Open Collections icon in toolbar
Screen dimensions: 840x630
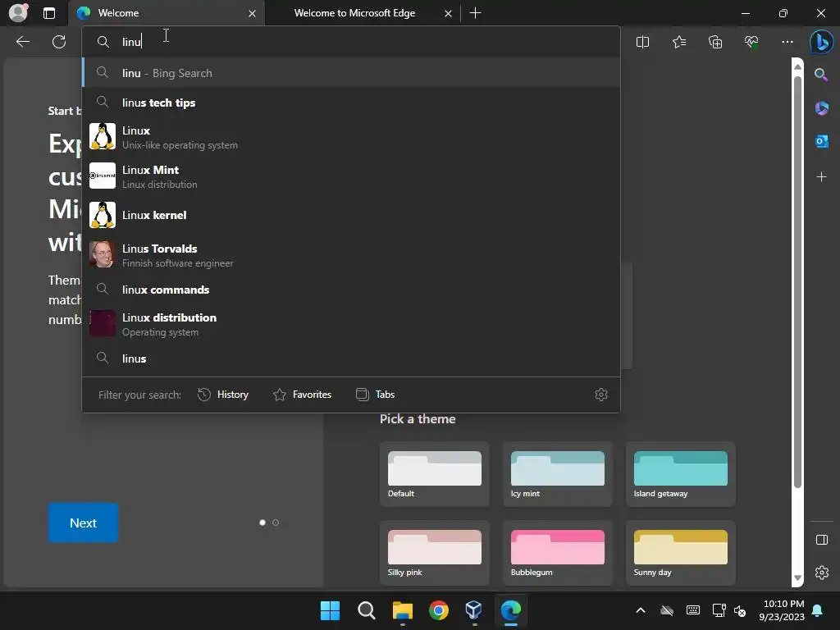[x=715, y=42]
